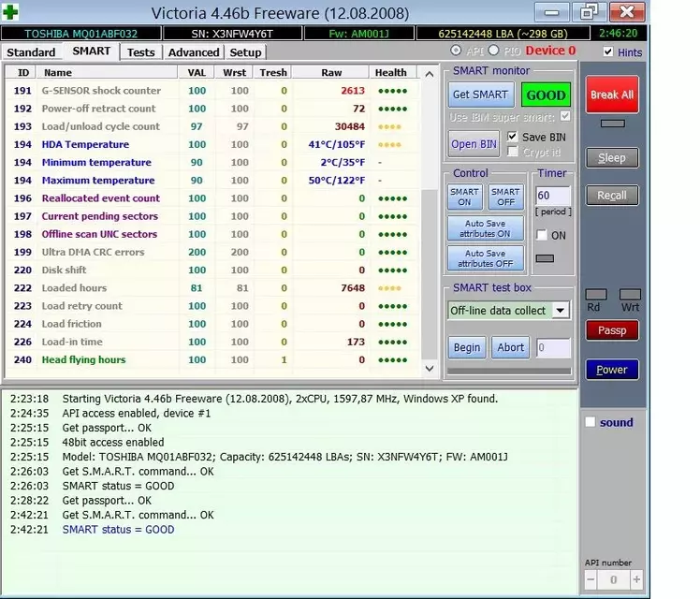The width and height of the screenshot is (700, 599).
Task: Click the Timer period input field
Action: (x=553, y=196)
